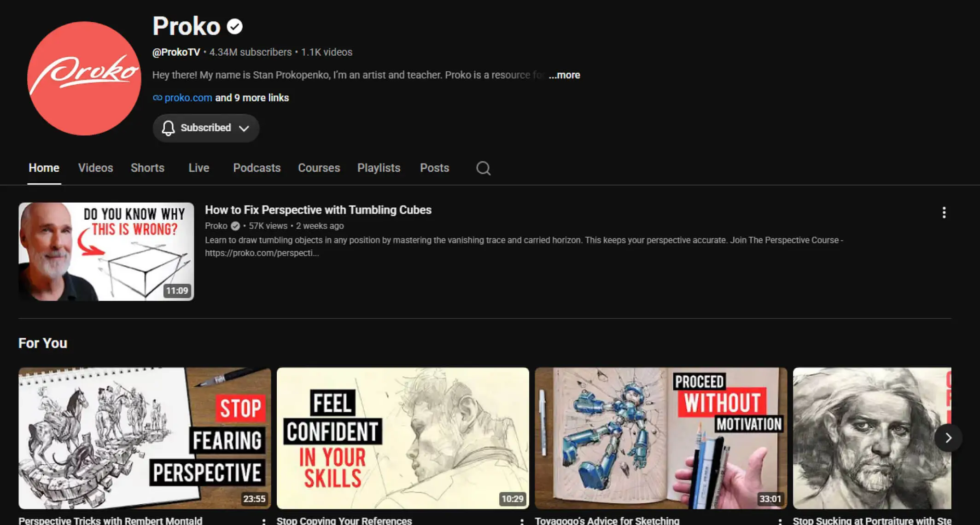Viewport: 980px width, 525px height.
Task: Click the '1.1K videos' count text
Action: pos(327,52)
